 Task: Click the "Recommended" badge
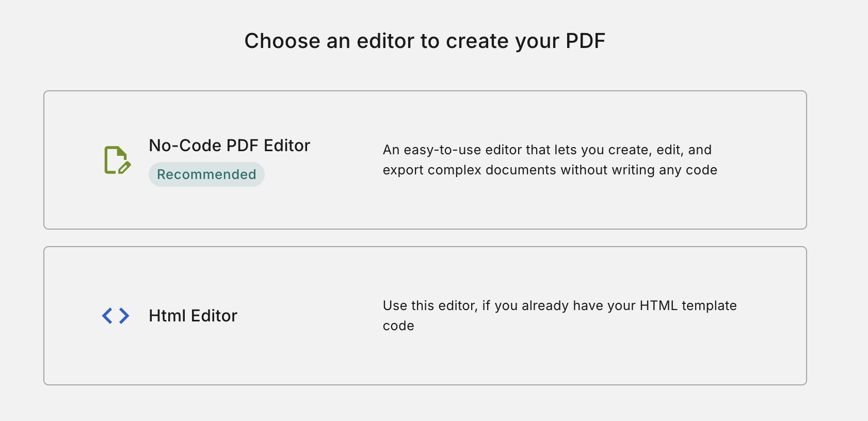pyautogui.click(x=206, y=174)
